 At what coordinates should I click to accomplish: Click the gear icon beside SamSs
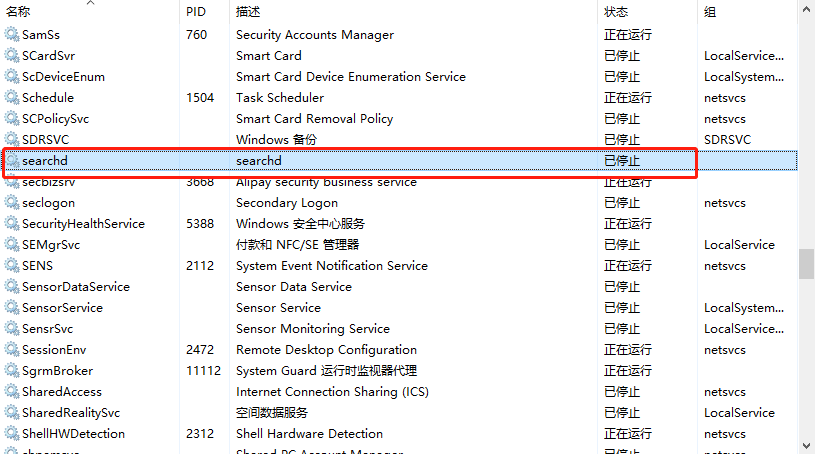(x=12, y=35)
